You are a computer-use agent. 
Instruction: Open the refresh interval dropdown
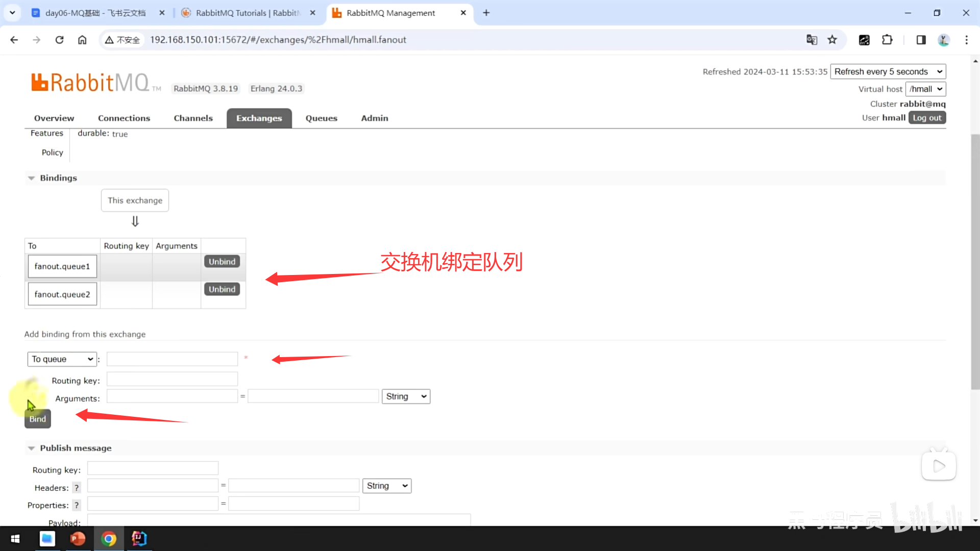point(888,71)
